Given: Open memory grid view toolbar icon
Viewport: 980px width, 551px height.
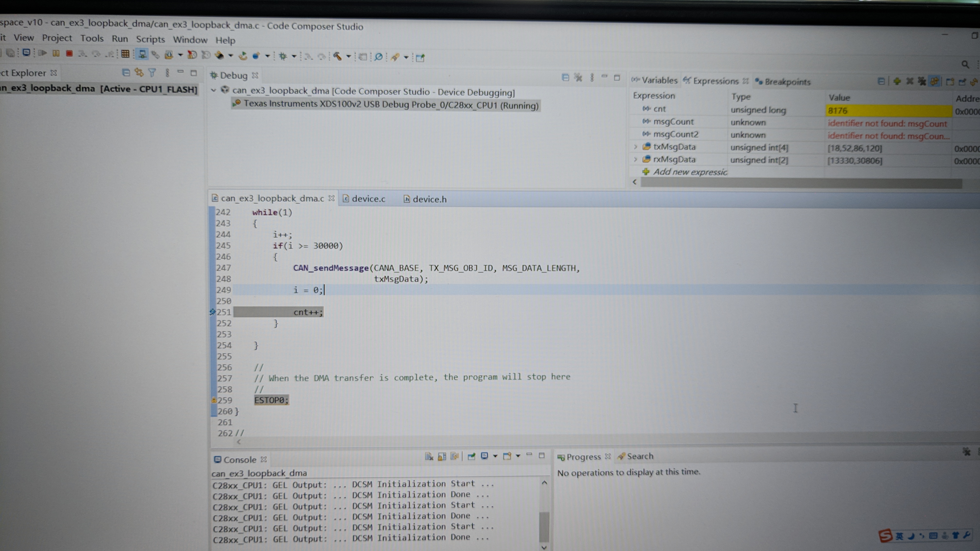Looking at the screenshot, I should tap(125, 54).
